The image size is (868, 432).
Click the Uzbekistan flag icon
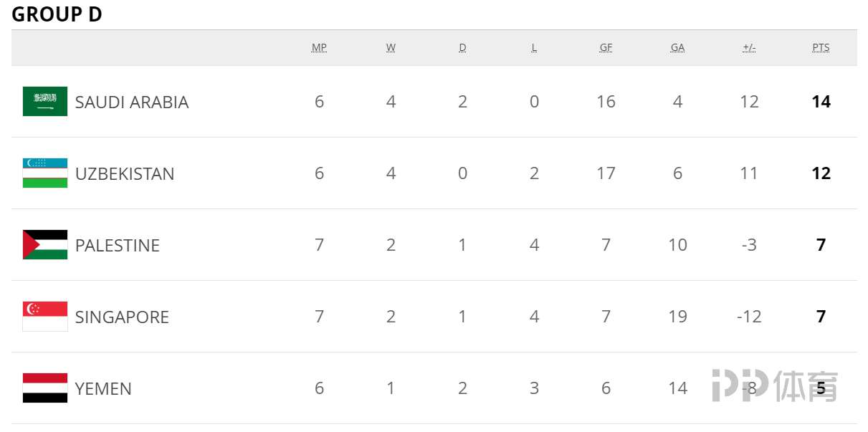45,173
